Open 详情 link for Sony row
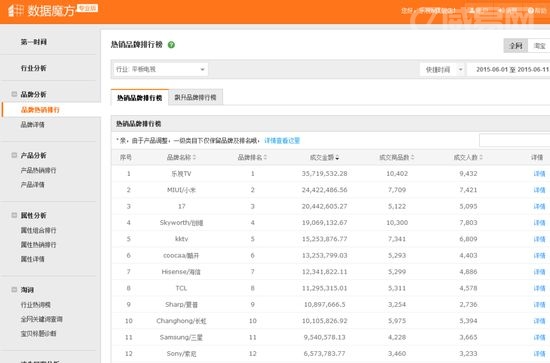The height and width of the screenshot is (363, 550). point(539,354)
